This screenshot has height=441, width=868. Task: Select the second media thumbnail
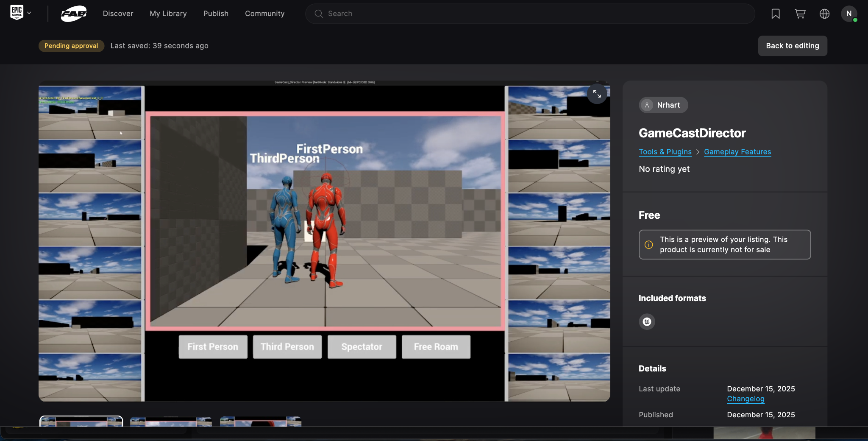(171, 421)
